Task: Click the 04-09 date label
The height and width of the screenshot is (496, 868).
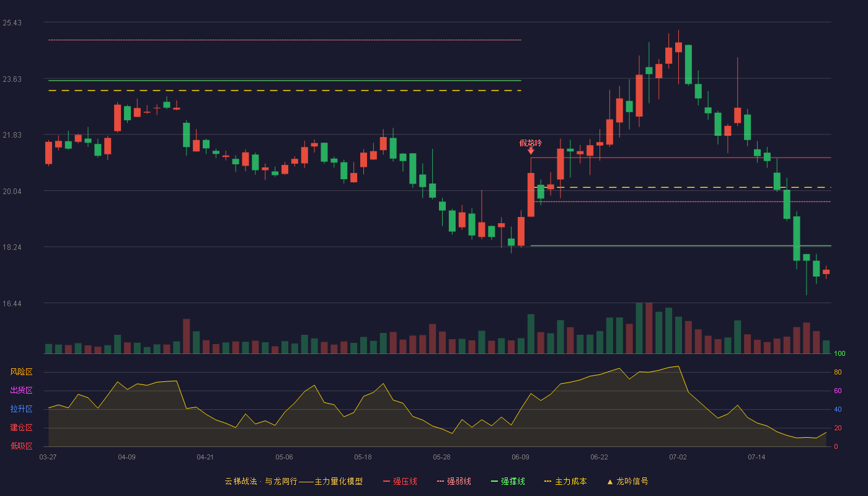Action: click(x=126, y=457)
